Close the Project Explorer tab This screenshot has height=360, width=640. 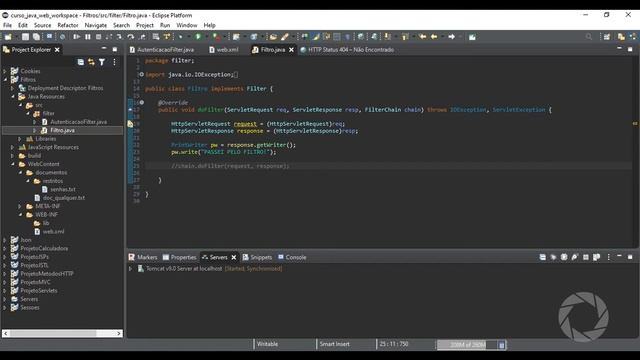(x=57, y=50)
